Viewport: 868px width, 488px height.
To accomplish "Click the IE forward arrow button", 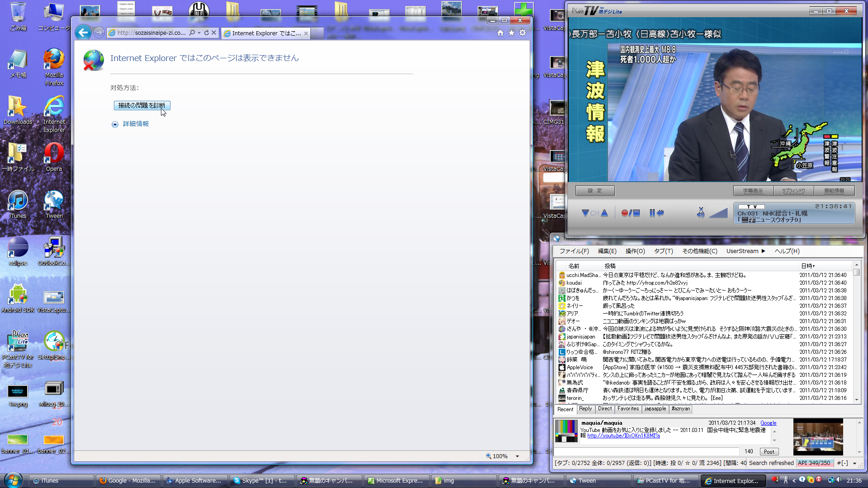I will (x=99, y=33).
